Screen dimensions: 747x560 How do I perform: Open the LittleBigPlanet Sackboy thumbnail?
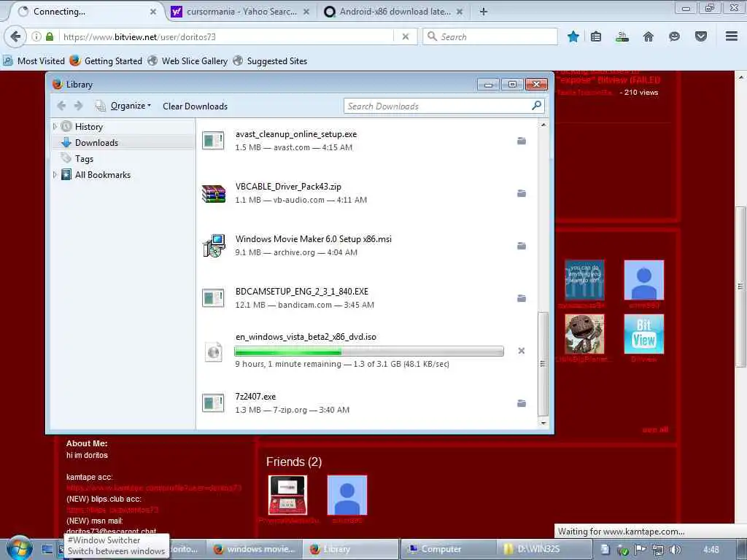[x=584, y=334]
